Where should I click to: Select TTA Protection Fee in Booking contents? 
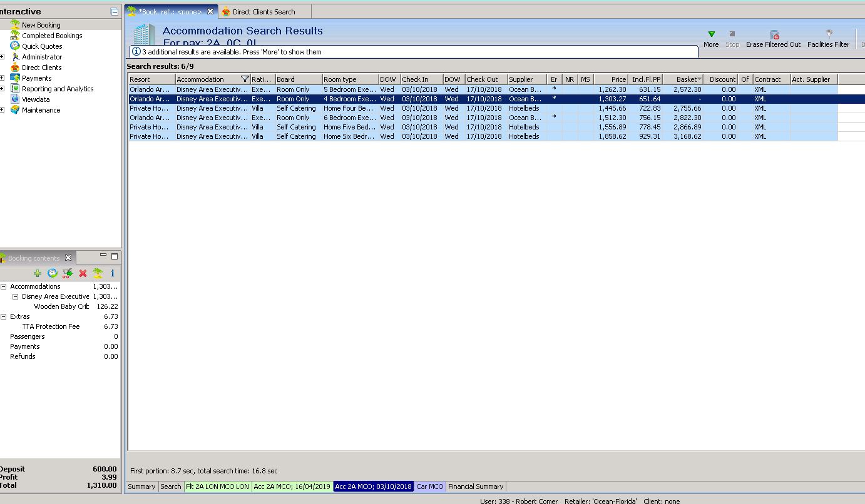[51, 326]
